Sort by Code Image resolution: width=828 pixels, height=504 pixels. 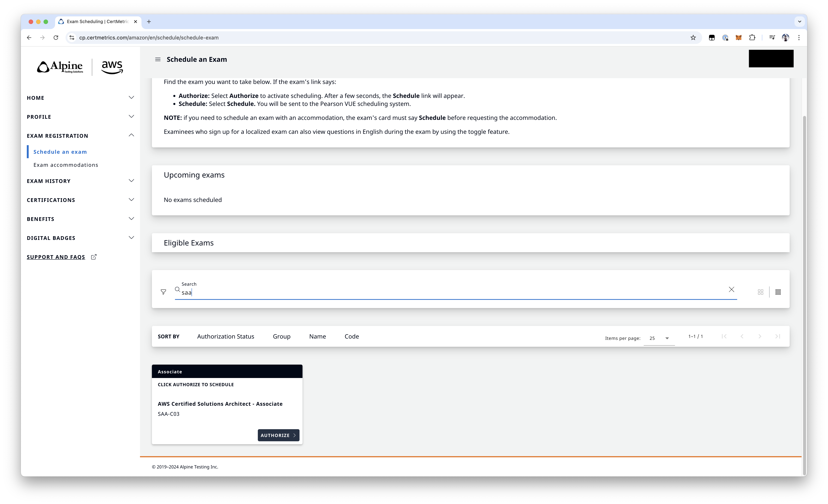(351, 336)
